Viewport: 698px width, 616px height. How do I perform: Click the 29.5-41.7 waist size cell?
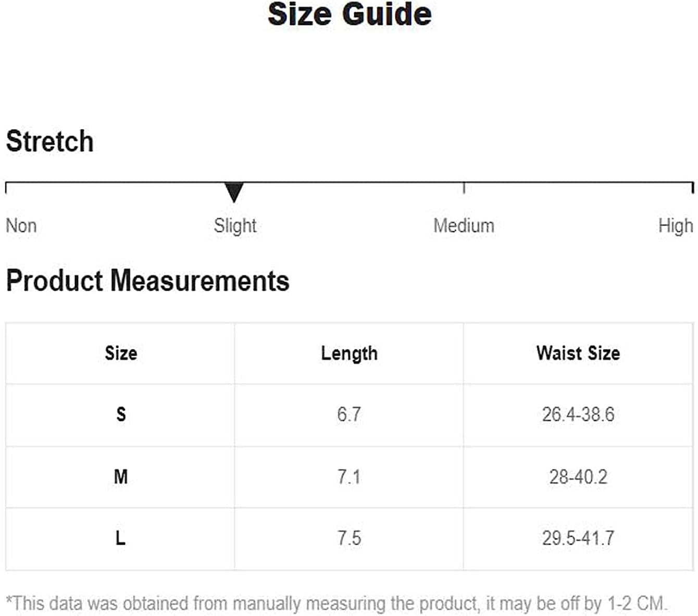(578, 538)
